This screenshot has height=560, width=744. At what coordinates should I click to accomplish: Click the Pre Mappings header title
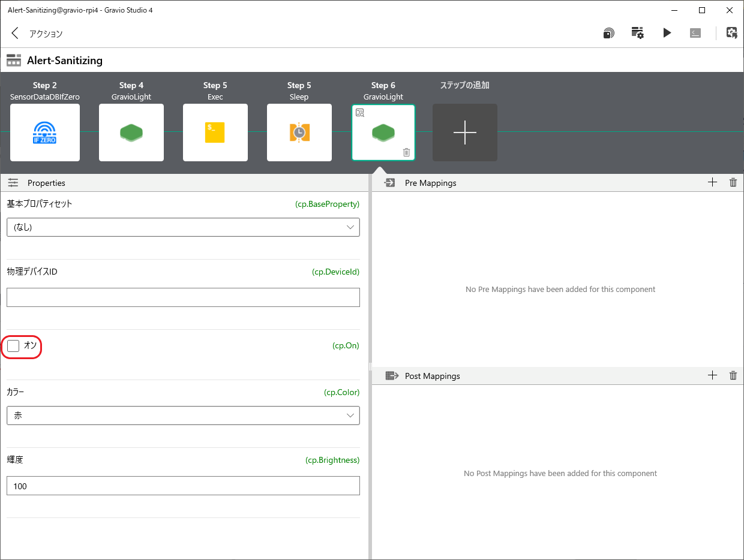click(x=430, y=183)
